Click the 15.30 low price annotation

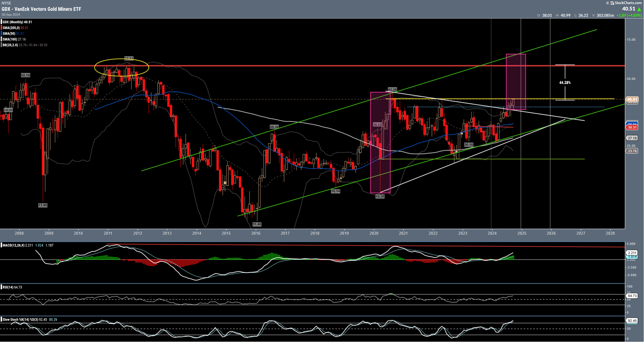(380, 196)
